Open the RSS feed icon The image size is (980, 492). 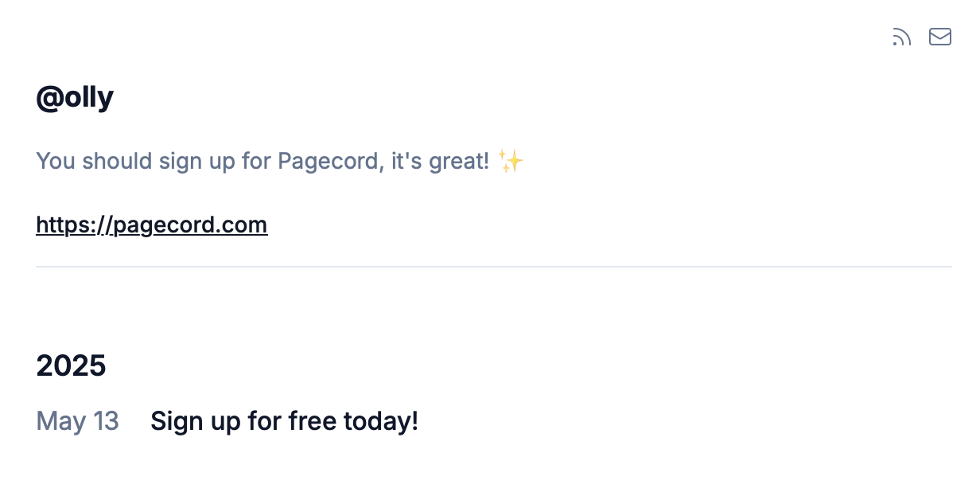tap(901, 37)
